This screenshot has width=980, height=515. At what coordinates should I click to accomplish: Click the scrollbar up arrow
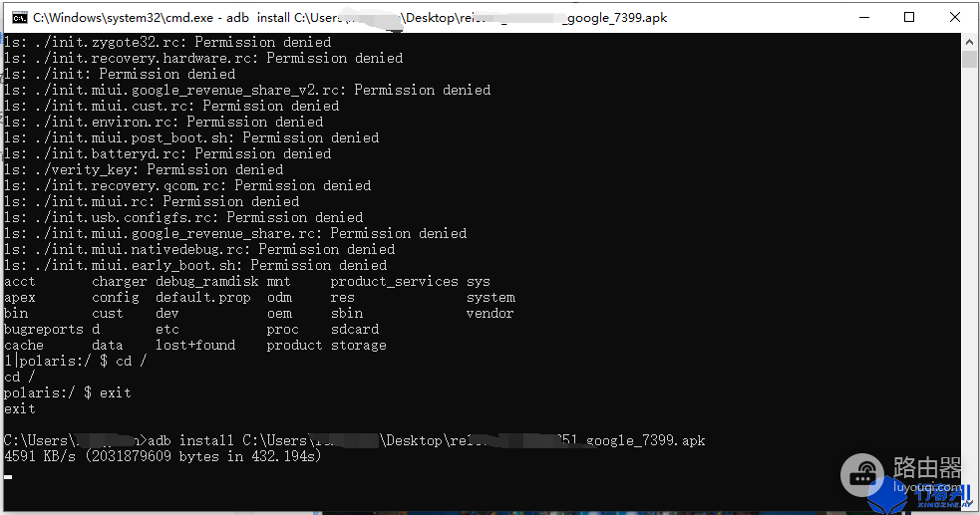click(x=969, y=42)
